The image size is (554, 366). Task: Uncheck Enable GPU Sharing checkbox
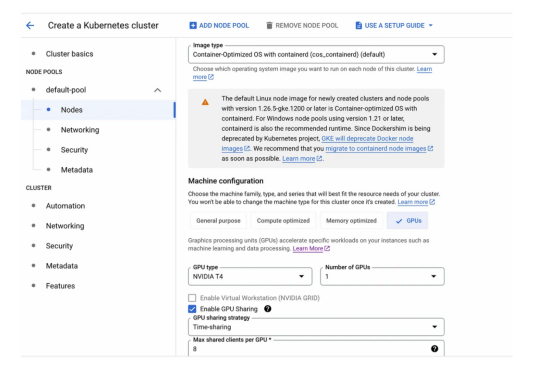(x=192, y=309)
